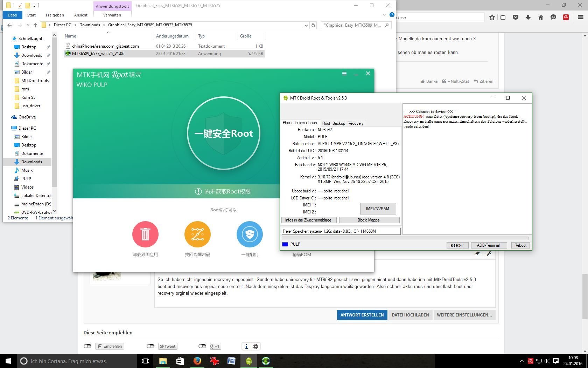Image resolution: width=588 pixels, height=368 pixels.
Task: Click Zitieren link on forum post
Action: (483, 81)
